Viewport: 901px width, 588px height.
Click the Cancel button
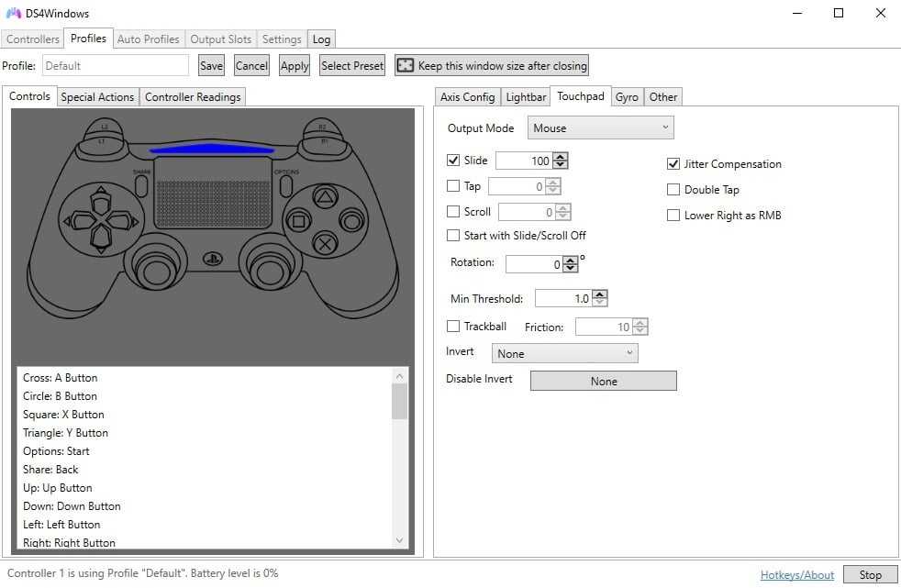251,65
